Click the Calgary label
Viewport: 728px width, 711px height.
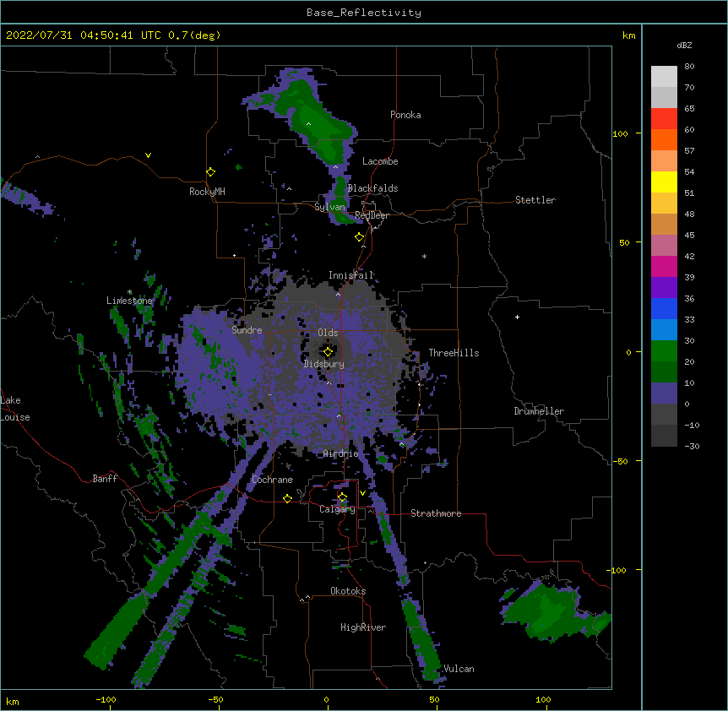tap(337, 509)
